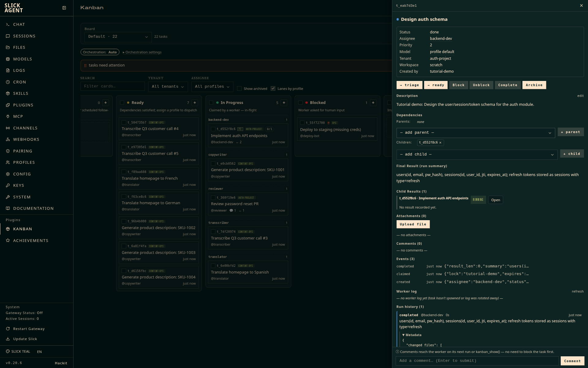
Task: Move task to ready
Action: click(436, 85)
